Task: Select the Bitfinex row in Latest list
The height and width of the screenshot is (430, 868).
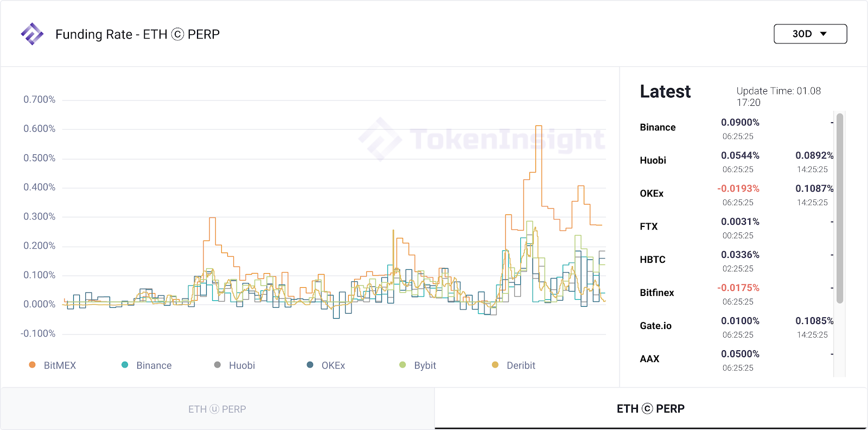Action: tap(736, 294)
